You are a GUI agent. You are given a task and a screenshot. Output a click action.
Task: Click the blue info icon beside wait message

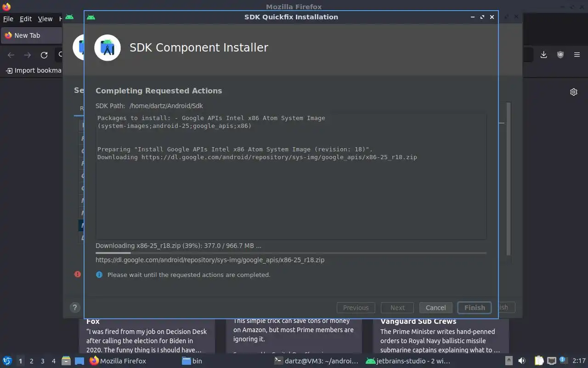(99, 275)
